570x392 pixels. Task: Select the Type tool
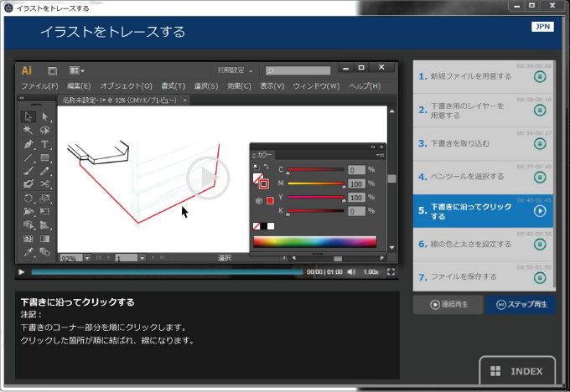(x=44, y=144)
